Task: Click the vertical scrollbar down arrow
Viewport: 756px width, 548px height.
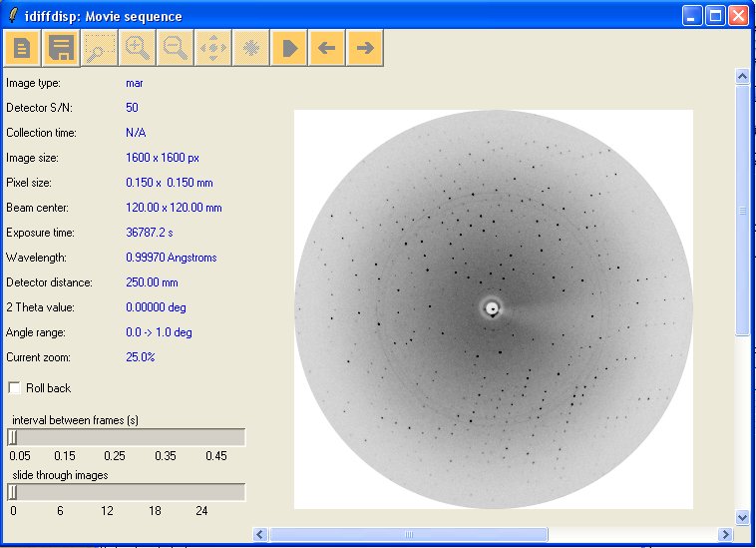Action: pos(741,517)
